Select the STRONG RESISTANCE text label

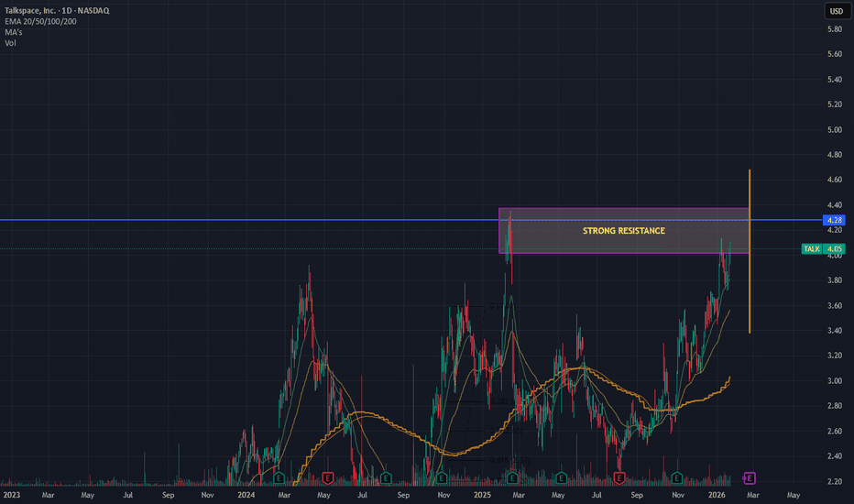coord(624,231)
